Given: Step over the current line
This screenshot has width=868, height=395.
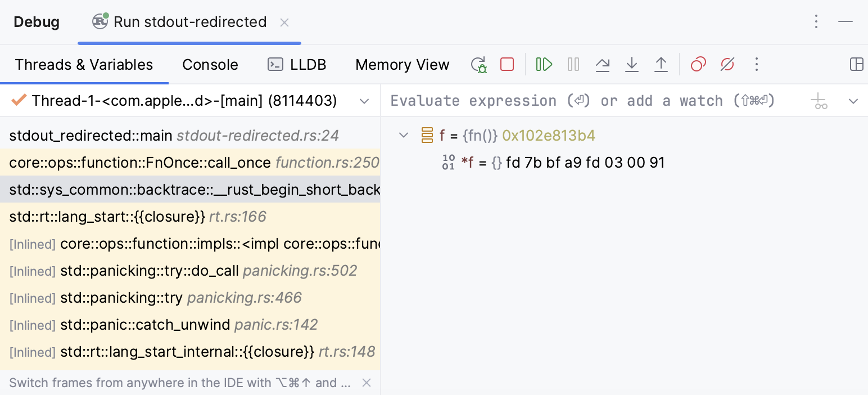Looking at the screenshot, I should pos(602,64).
